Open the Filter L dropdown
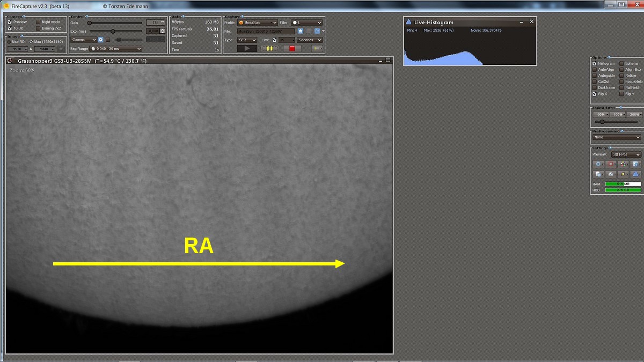This screenshot has height=362, width=644. click(x=306, y=23)
